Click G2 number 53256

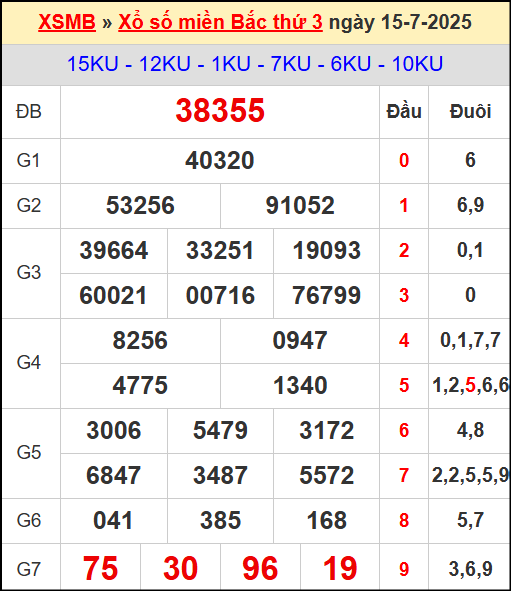click(140, 205)
